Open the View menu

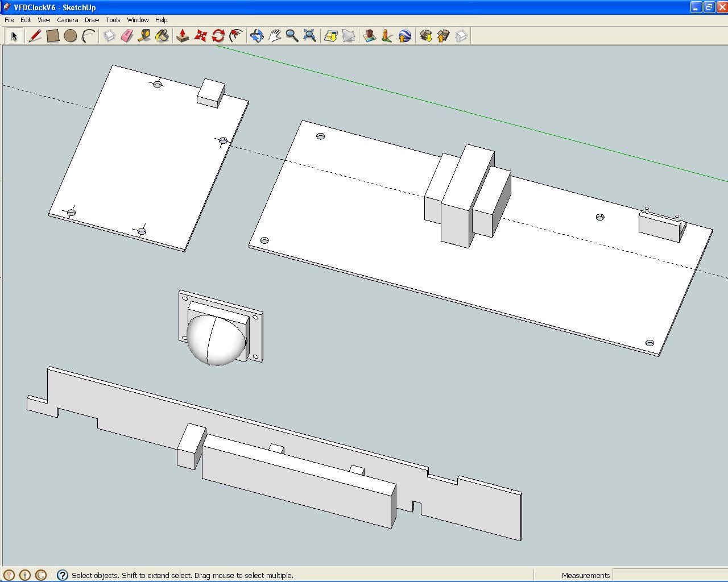coord(44,20)
